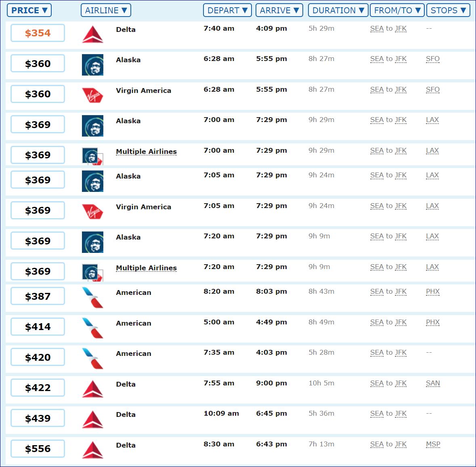The image size is (476, 467).
Task: Open the MSP stop link on the $556 flight
Action: click(433, 444)
